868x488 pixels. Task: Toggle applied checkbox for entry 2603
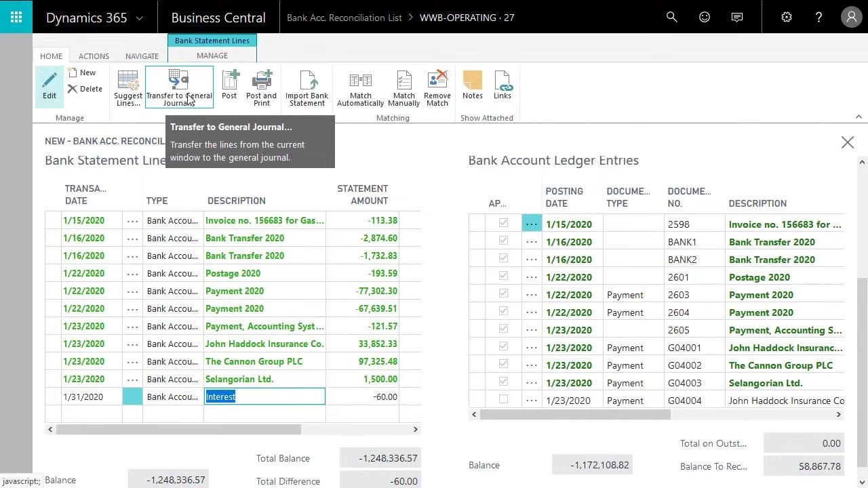point(503,293)
